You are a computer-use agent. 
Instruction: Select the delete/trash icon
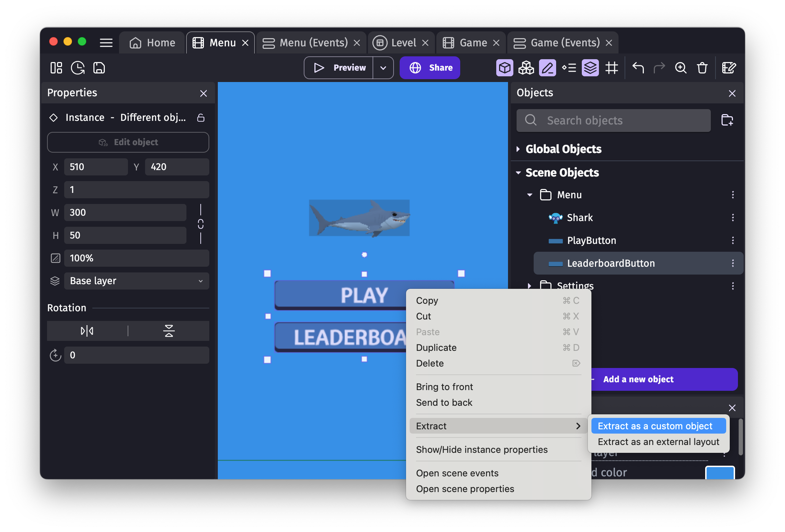[702, 67]
